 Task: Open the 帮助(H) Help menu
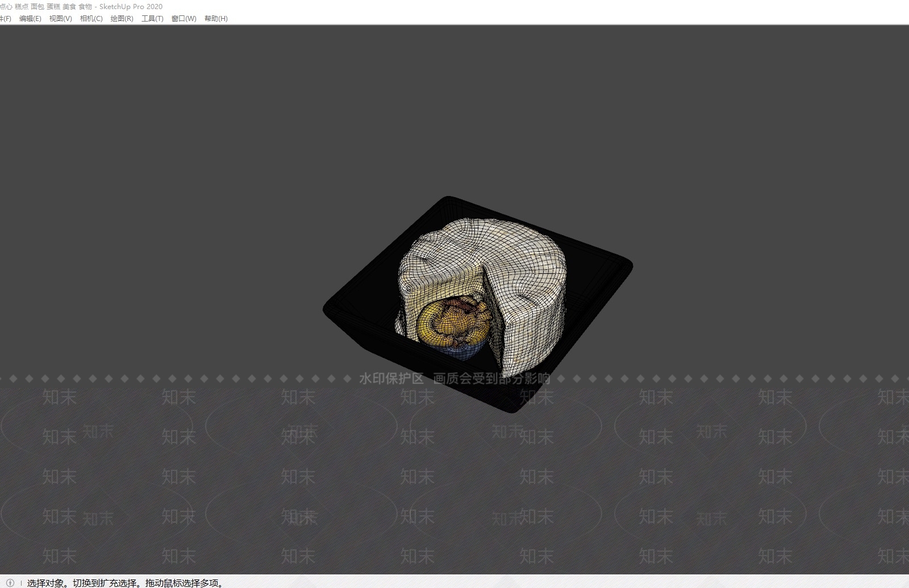click(x=216, y=18)
